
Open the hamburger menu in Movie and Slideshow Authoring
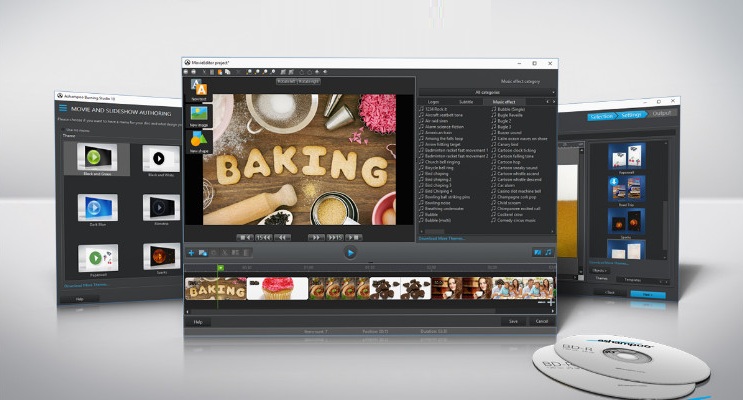[x=63, y=107]
